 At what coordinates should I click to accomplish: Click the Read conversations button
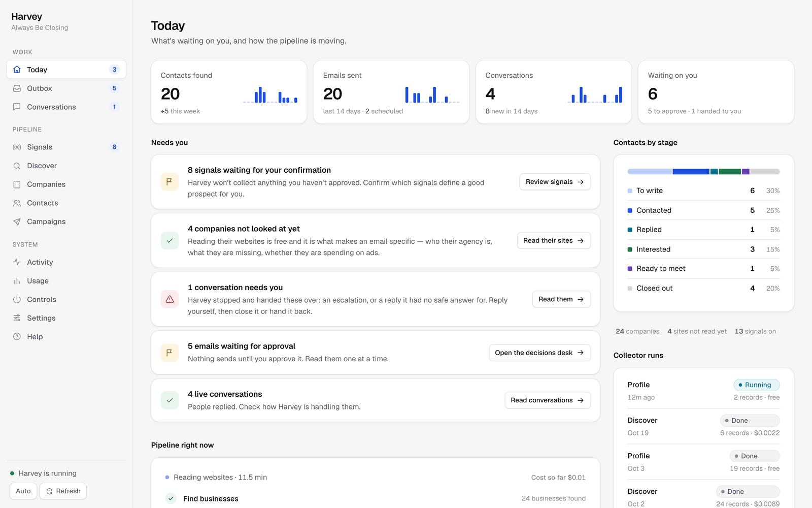(x=548, y=400)
